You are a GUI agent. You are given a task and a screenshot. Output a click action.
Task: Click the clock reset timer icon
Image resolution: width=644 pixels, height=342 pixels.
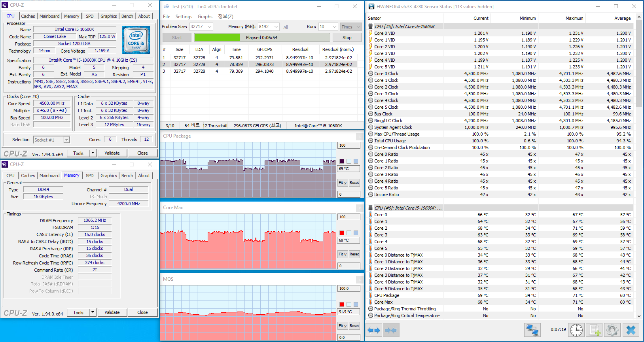(x=576, y=330)
